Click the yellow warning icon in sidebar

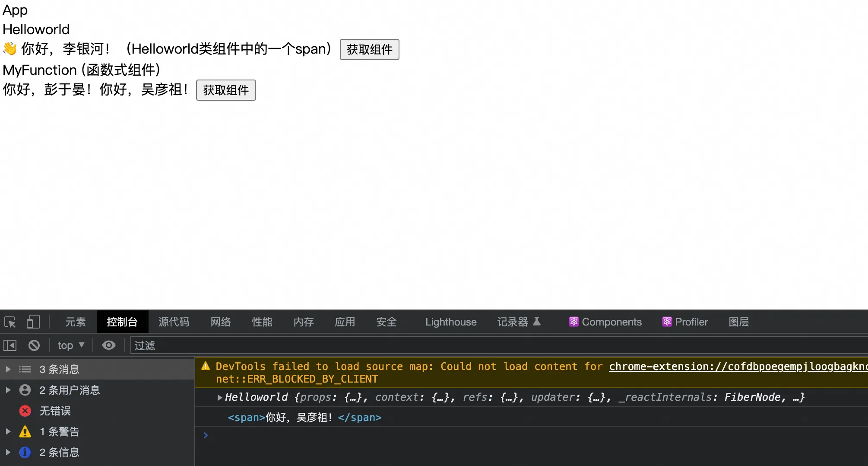click(x=25, y=431)
